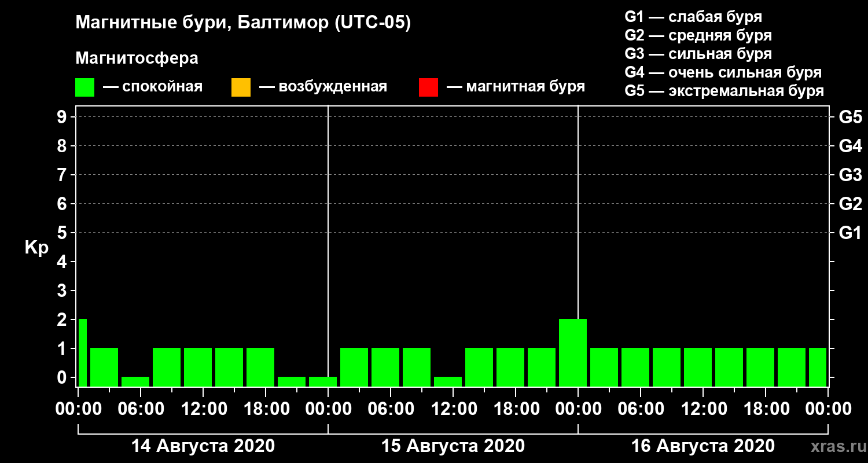Click the 'Kp' axis title
The image size is (868, 463).
36,248
